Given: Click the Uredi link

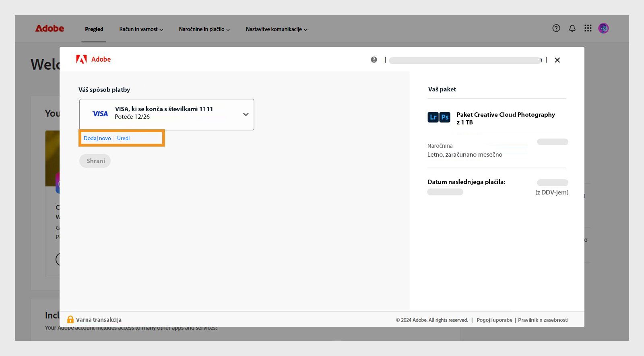Looking at the screenshot, I should pos(123,138).
